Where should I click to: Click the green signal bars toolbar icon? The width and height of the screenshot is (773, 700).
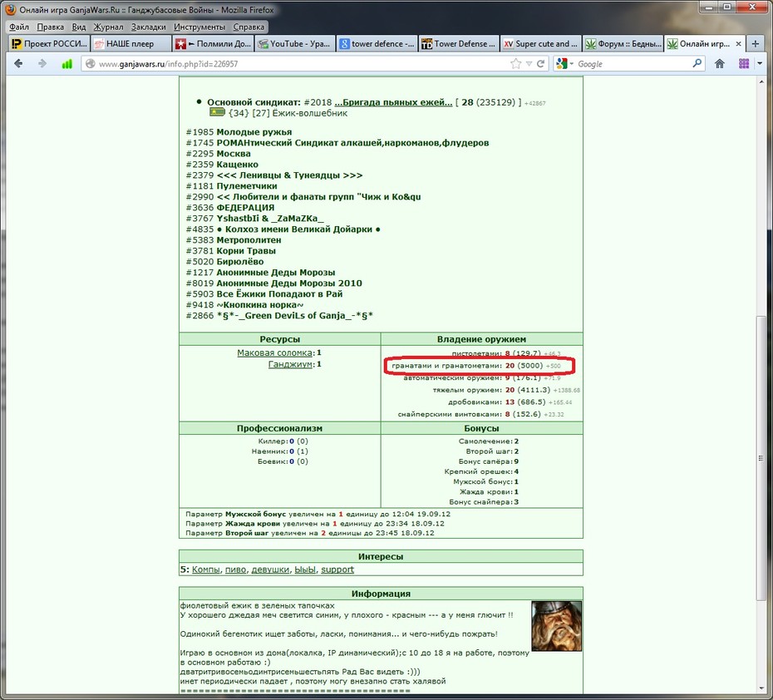point(66,63)
